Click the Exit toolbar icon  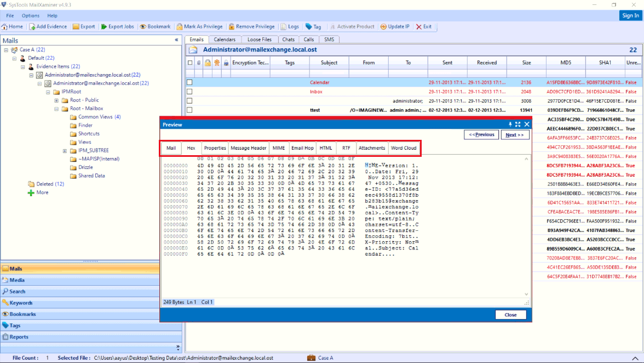419,27
